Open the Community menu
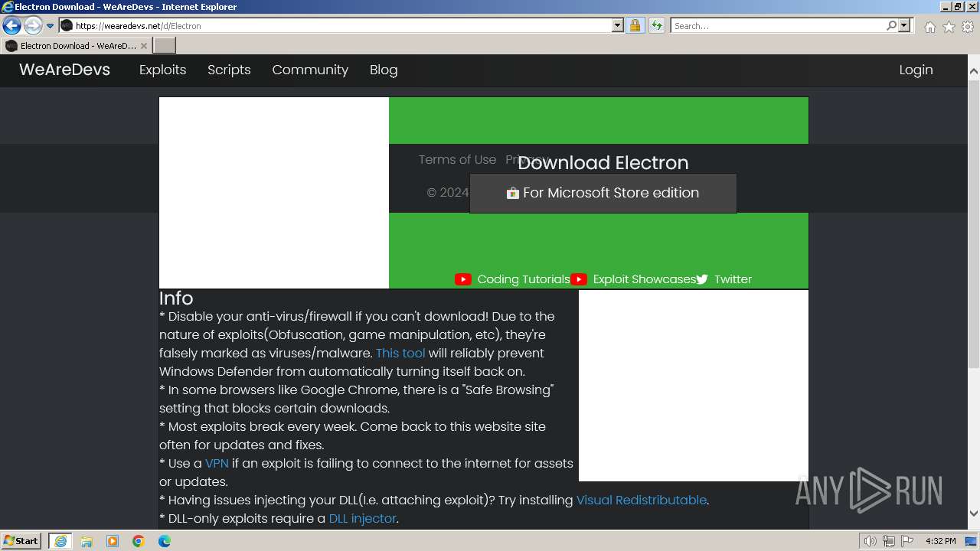The height and width of the screenshot is (551, 980). pyautogui.click(x=310, y=70)
